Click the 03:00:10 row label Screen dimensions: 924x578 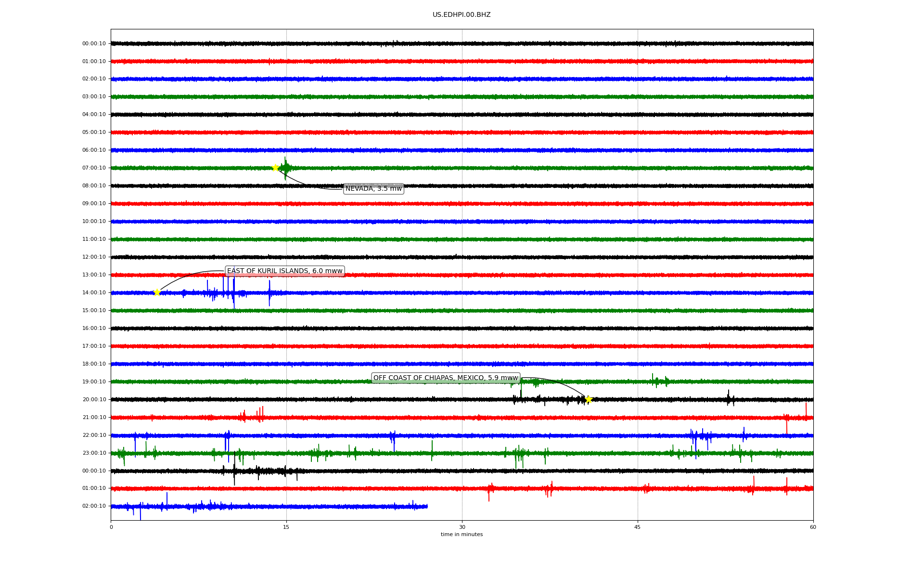tap(94, 97)
